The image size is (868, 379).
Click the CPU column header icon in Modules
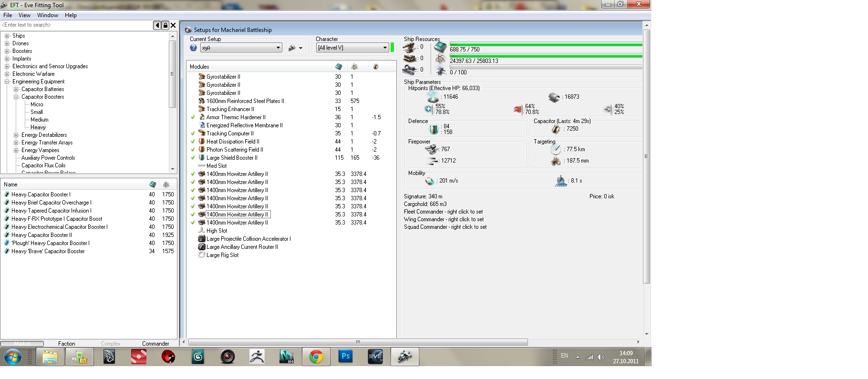pyautogui.click(x=339, y=67)
